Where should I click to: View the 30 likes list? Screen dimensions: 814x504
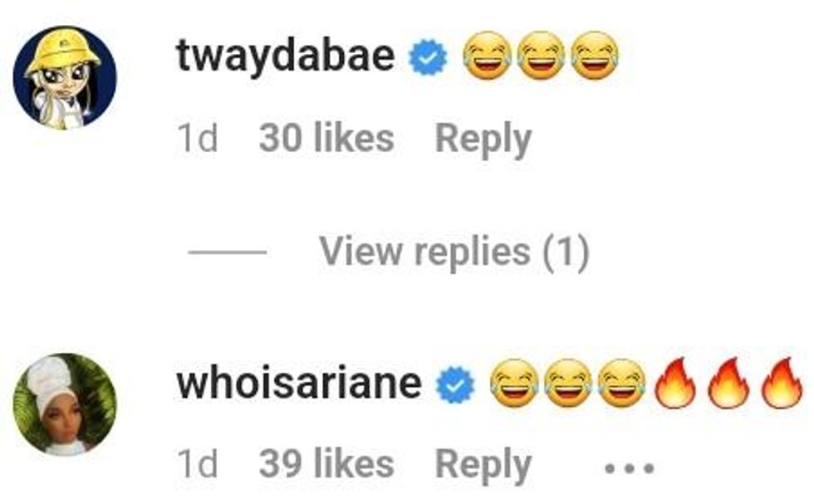pos(326,138)
